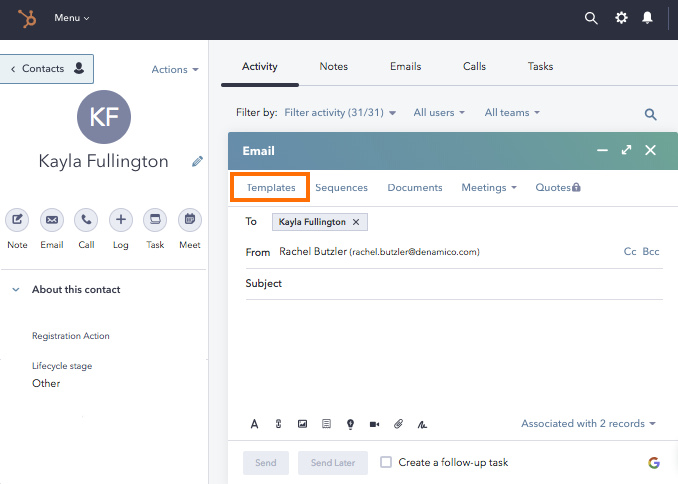Expand the Email composer to full screen

(626, 150)
